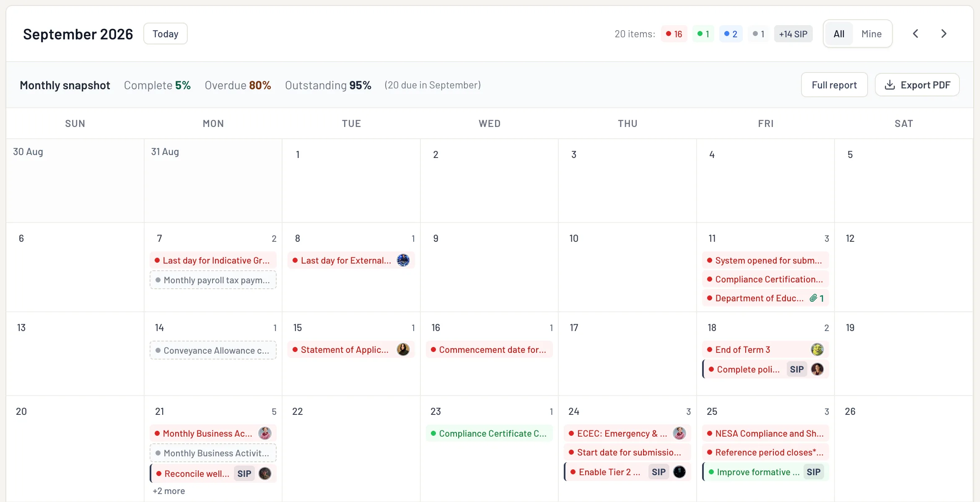Click SIP badge on Complete poli item
This screenshot has height=502, width=980.
click(797, 369)
